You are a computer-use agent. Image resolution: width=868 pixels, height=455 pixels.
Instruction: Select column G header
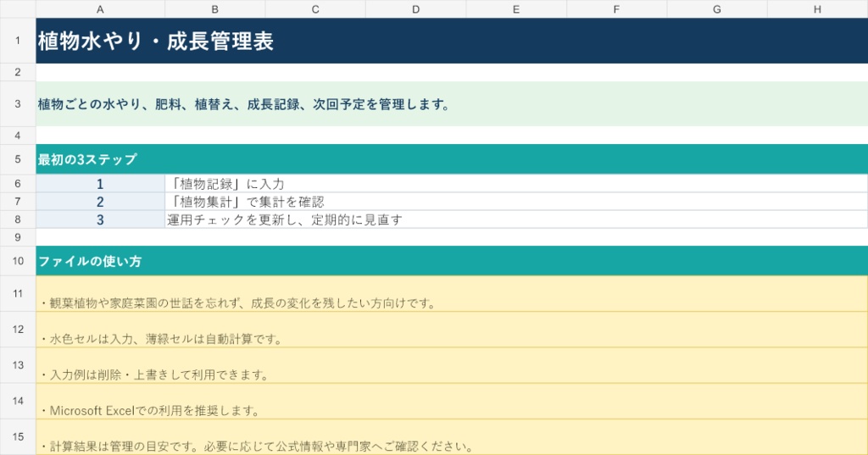pyautogui.click(x=717, y=8)
